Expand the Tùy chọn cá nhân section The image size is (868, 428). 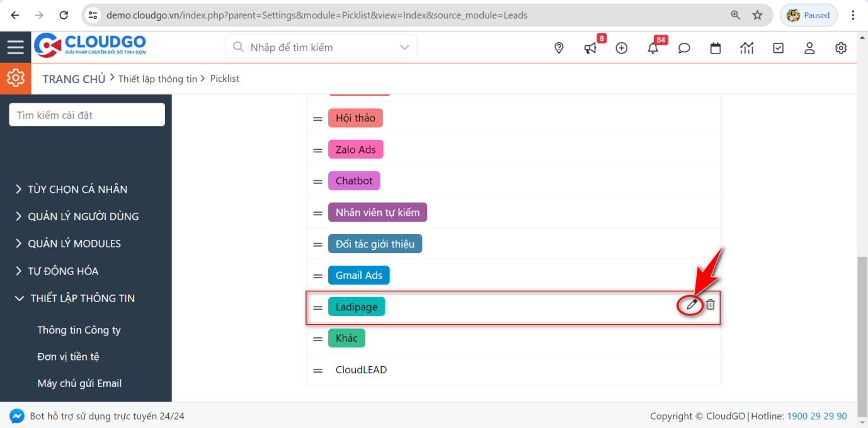pyautogui.click(x=77, y=189)
